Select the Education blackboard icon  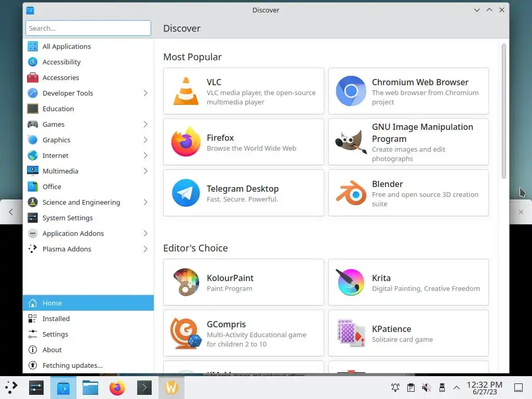[33, 109]
